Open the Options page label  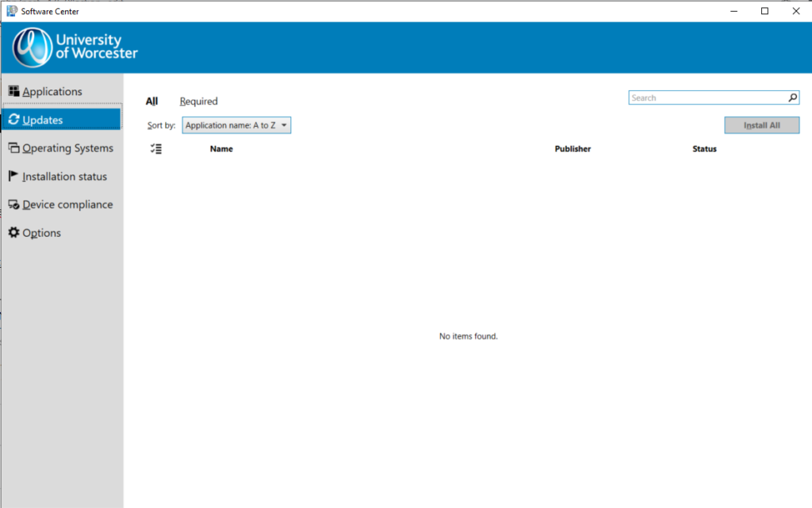tap(41, 233)
